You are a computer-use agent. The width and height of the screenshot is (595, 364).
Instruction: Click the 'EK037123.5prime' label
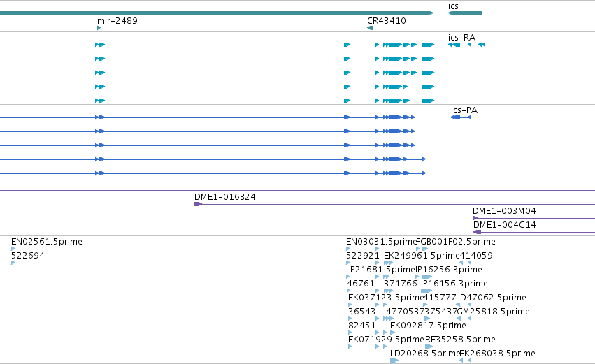tap(385, 298)
